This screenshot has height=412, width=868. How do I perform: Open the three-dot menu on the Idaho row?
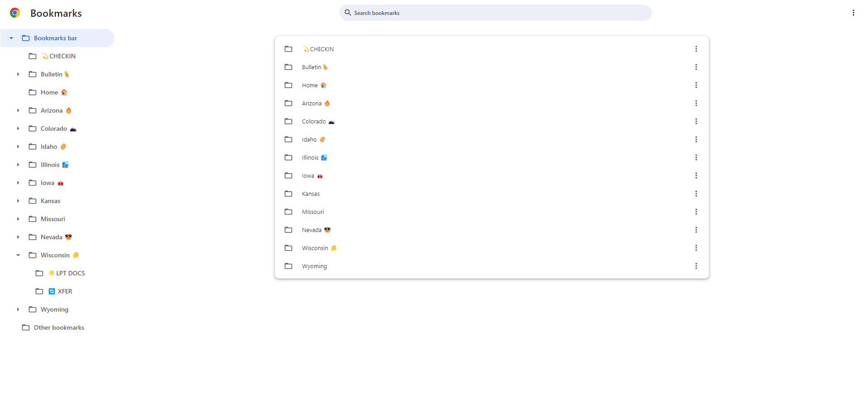[696, 139]
